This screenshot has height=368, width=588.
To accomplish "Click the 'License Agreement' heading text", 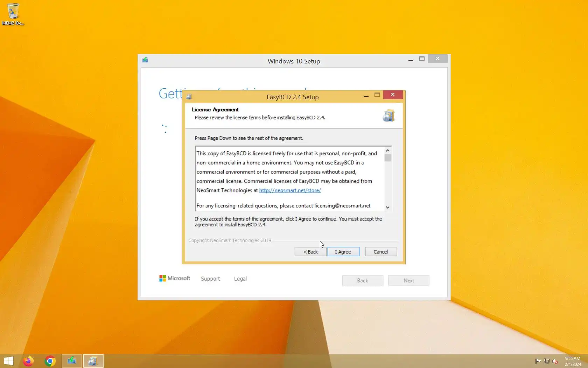I will 215,109.
